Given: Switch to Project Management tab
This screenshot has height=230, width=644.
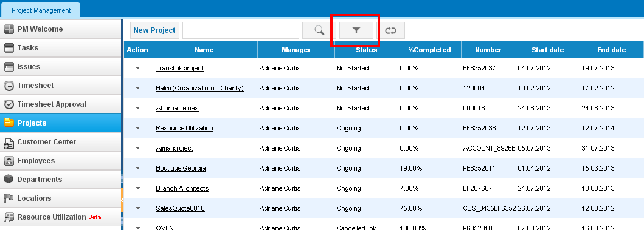Looking at the screenshot, I should pyautogui.click(x=41, y=10).
